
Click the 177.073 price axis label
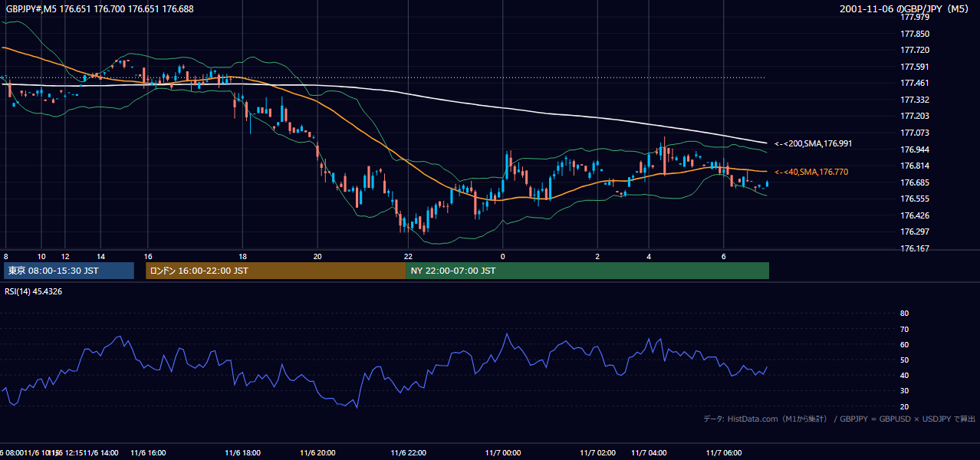[914, 133]
